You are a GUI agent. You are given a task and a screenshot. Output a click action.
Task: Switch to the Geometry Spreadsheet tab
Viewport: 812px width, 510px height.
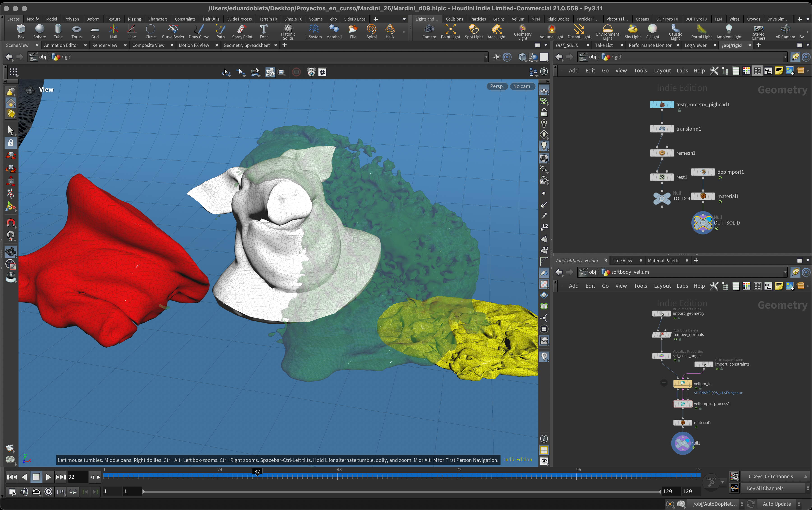246,45
